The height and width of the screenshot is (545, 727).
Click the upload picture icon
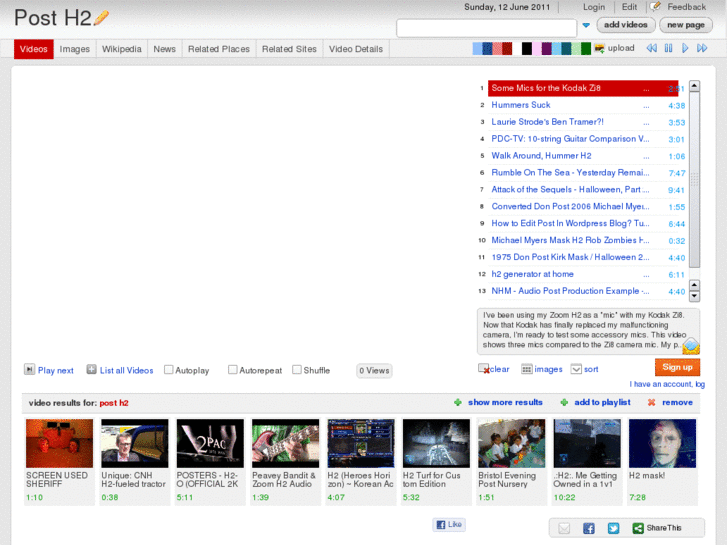599,48
